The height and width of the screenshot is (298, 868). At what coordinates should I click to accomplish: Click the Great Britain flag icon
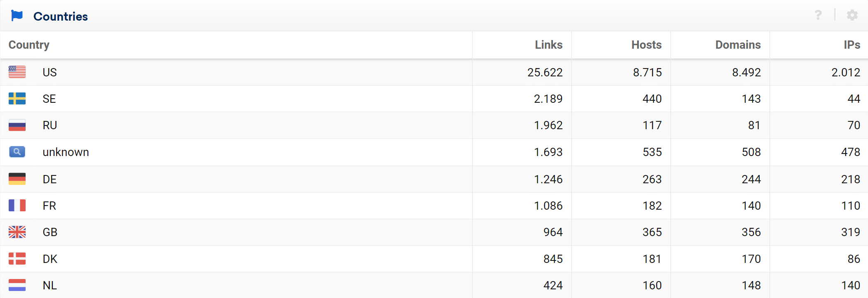coord(17,232)
